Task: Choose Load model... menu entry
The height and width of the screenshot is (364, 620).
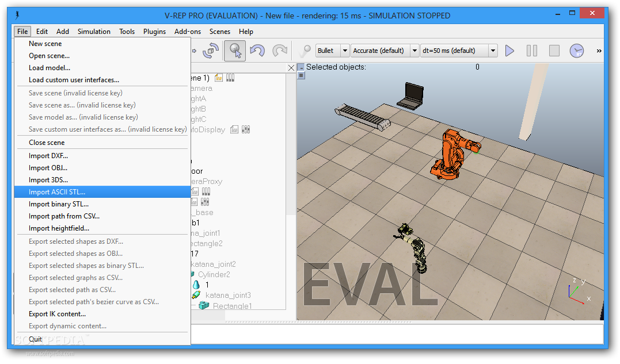Action: 102,68
